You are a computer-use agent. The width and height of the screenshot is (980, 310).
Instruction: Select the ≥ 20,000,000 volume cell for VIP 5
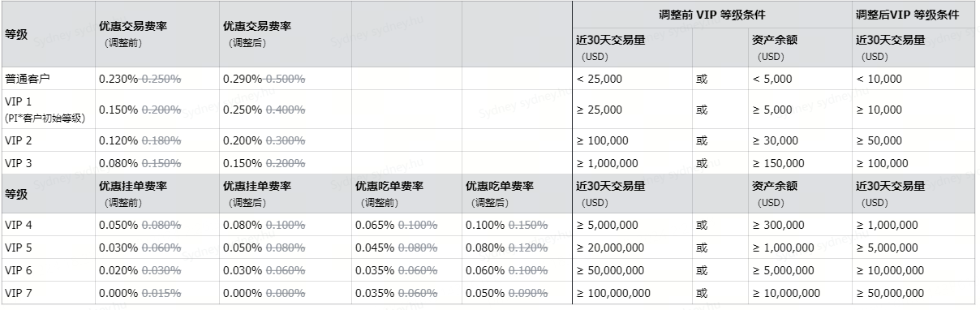point(632,248)
